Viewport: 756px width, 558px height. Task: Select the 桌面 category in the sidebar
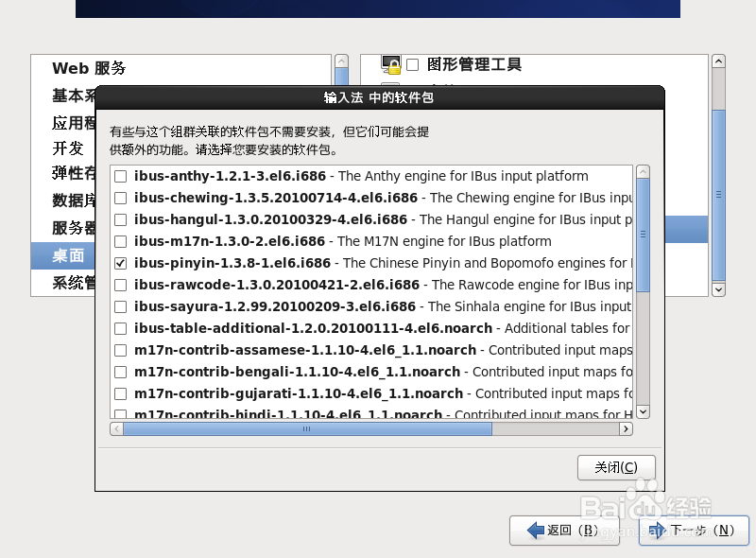click(x=68, y=255)
